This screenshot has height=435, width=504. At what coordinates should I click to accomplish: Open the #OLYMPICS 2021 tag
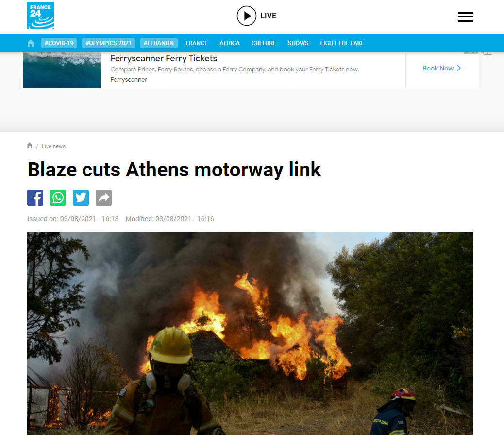tap(108, 43)
